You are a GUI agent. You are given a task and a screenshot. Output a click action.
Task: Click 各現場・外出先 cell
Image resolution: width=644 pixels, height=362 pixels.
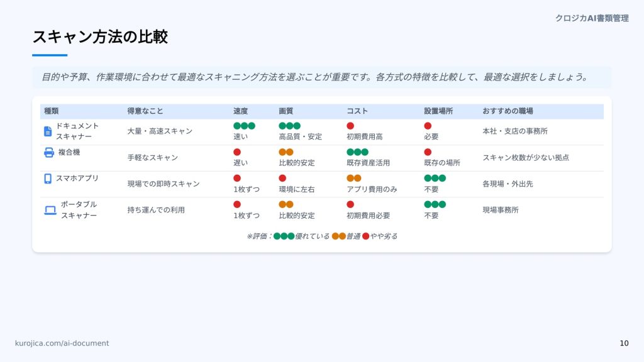click(x=508, y=184)
